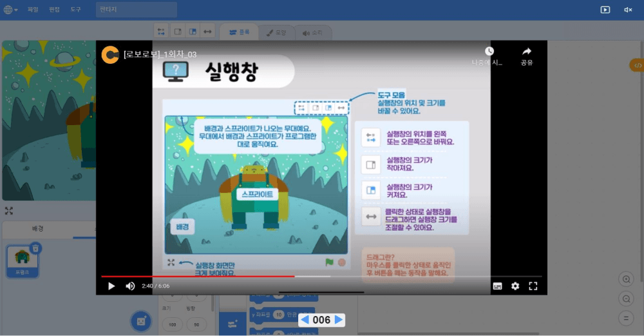This screenshot has height=336, width=644.
Task: Select the 배경 tab below the stage
Action: click(38, 229)
